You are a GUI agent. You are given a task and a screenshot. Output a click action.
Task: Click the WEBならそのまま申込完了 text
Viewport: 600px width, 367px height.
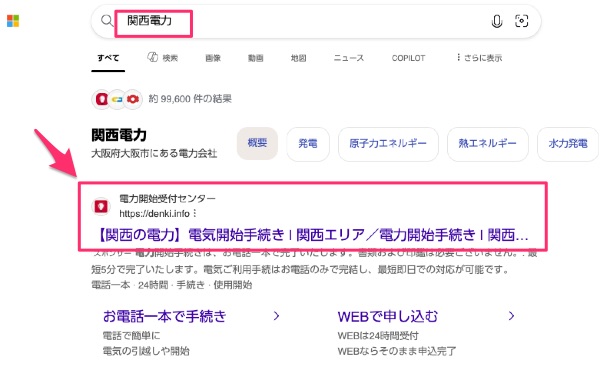pyautogui.click(x=397, y=351)
